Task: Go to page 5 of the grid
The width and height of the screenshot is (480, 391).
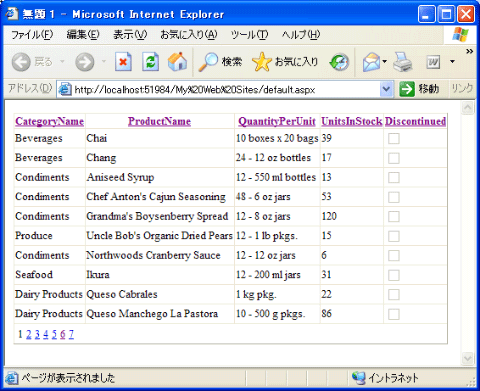Action: pyautogui.click(x=54, y=334)
